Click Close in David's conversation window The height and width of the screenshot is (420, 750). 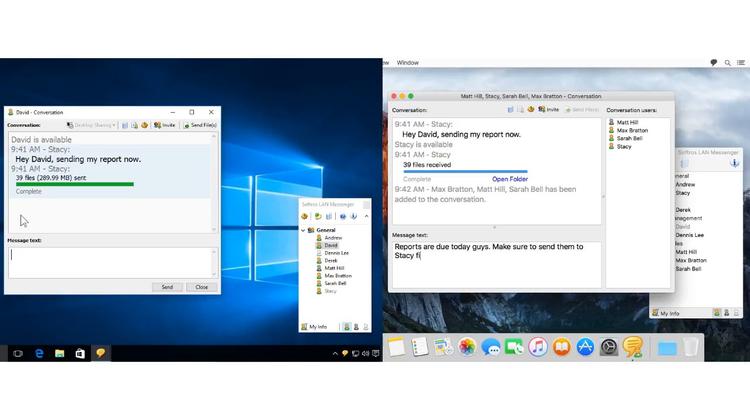[x=201, y=287]
